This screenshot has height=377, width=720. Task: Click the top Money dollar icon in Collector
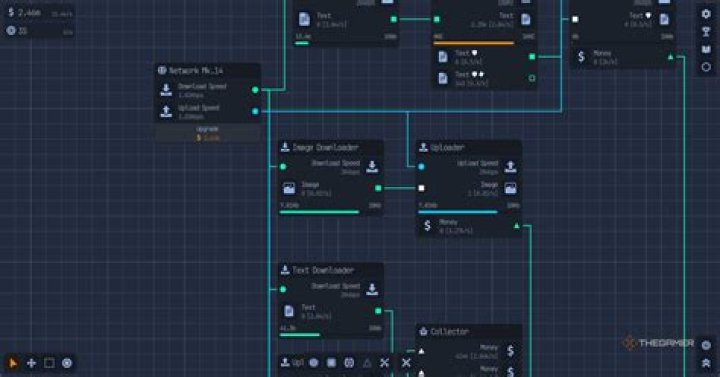click(511, 351)
